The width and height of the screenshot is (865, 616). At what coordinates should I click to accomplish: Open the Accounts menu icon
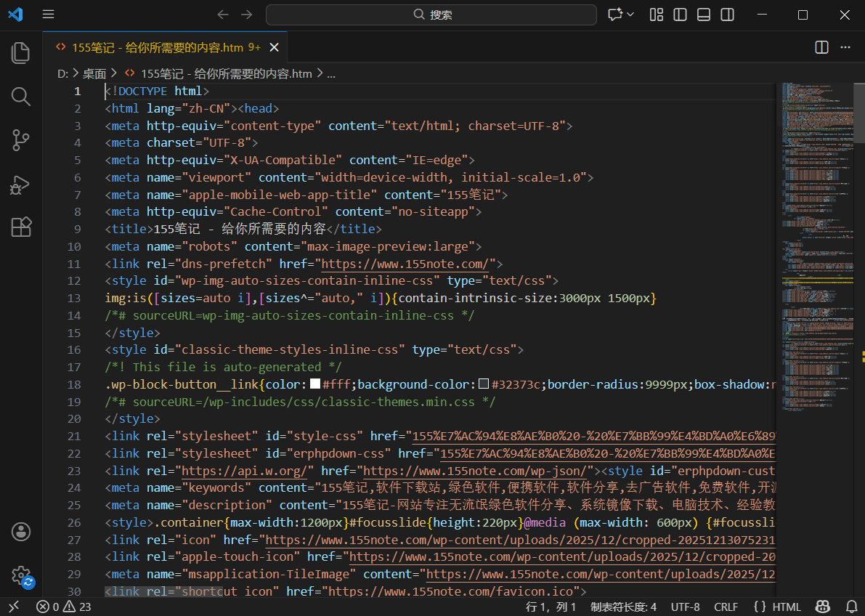coord(21,532)
